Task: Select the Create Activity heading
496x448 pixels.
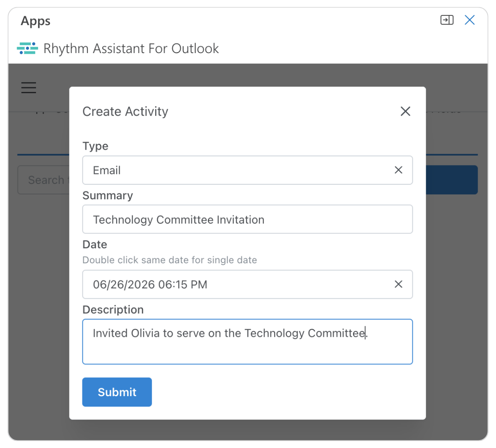Action: point(125,111)
